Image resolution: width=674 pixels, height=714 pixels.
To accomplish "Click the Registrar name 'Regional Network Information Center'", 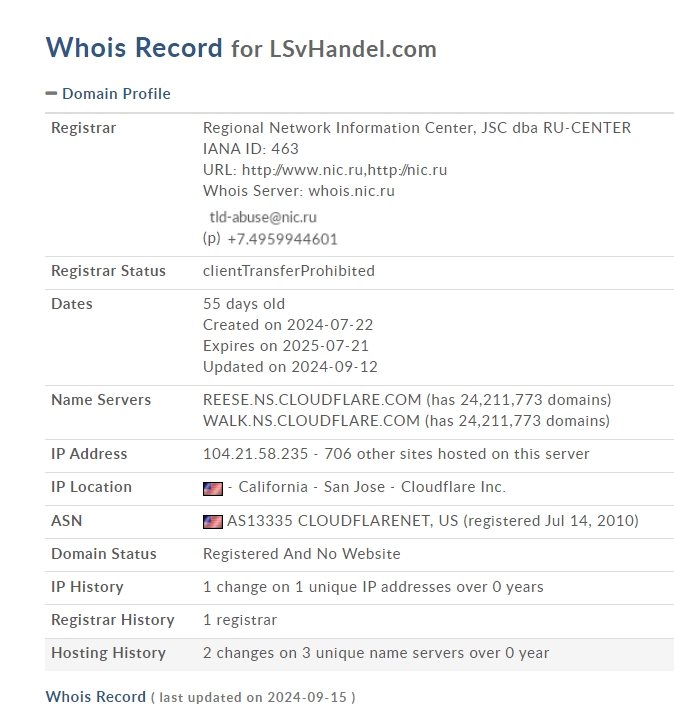I will (339, 128).
